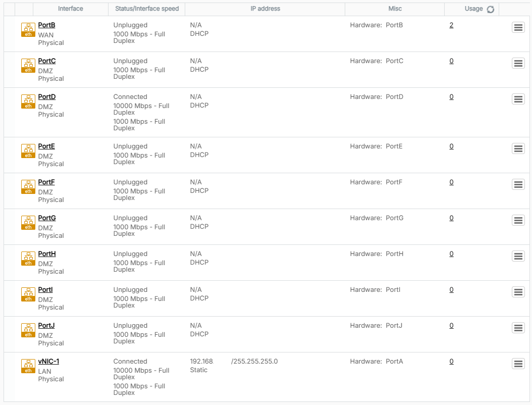Open the PortI interface link
This screenshot has height=405, width=532.
[x=45, y=290]
